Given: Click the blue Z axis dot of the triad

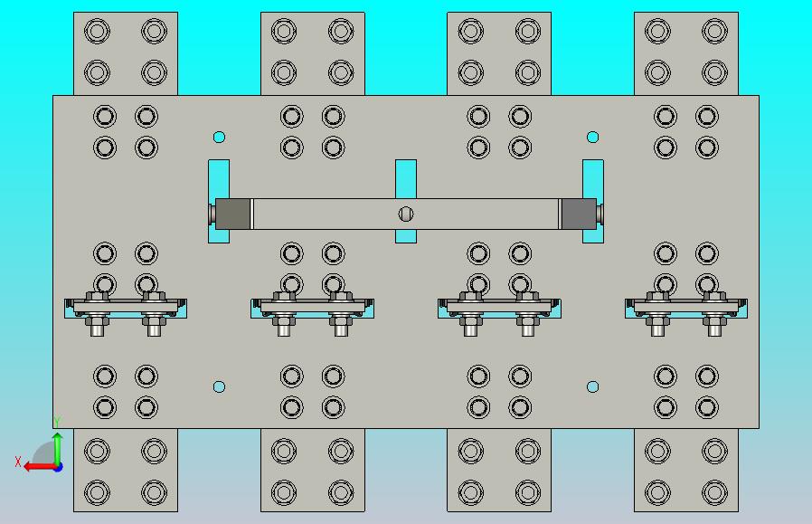Looking at the screenshot, I should click(x=58, y=468).
